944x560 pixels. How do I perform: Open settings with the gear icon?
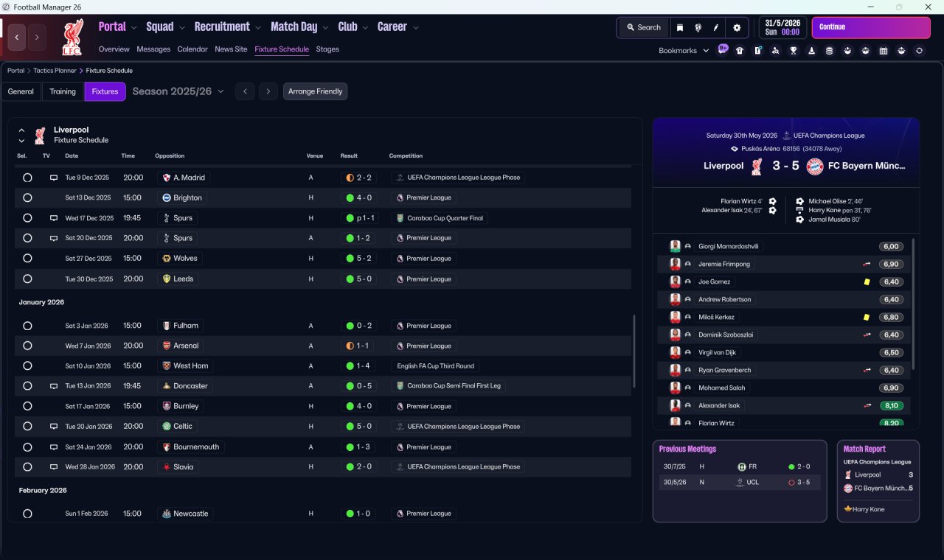737,27
